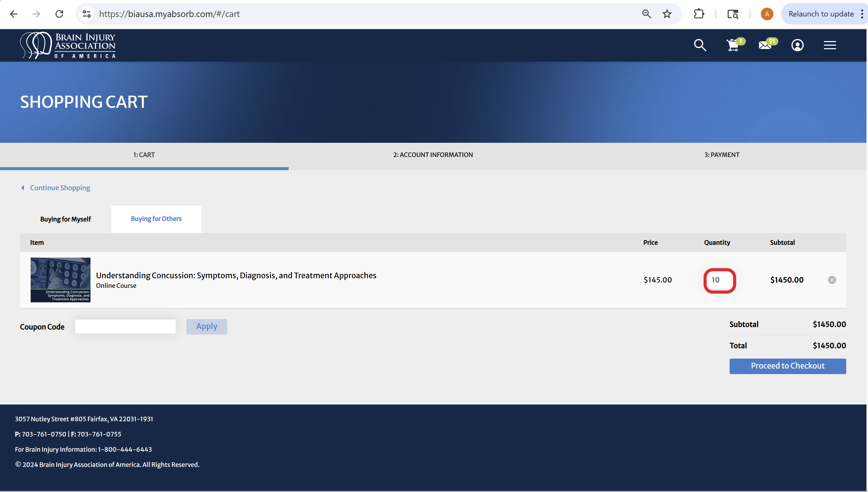Bookmark this page with the star icon
The width and height of the screenshot is (868, 492).
point(667,14)
